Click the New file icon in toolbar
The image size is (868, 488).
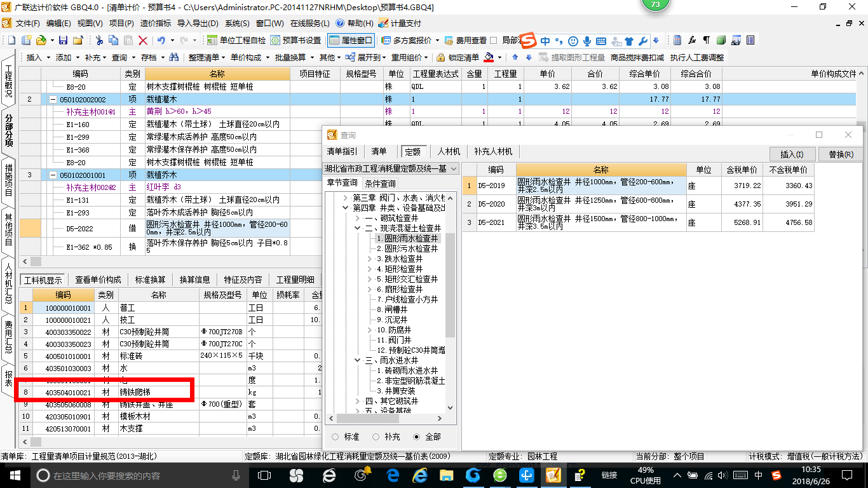(x=11, y=40)
